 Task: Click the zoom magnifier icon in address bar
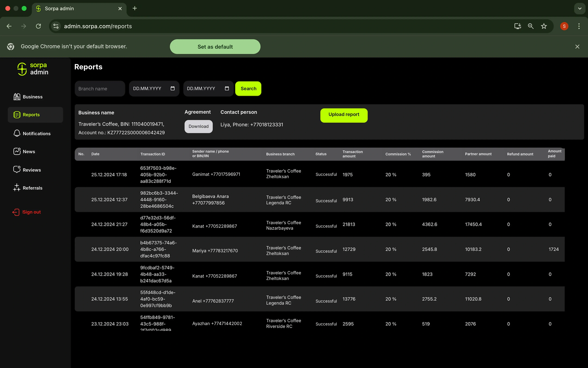tap(531, 26)
